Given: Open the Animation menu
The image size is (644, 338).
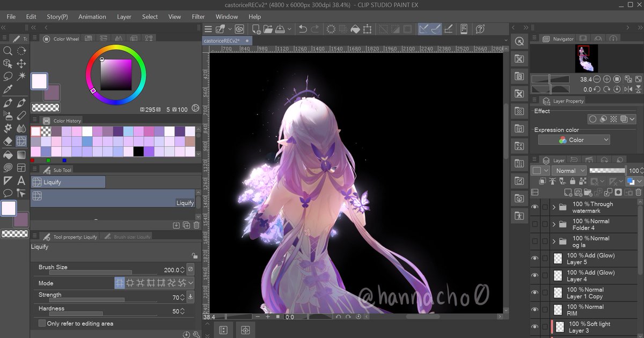Looking at the screenshot, I should (92, 17).
